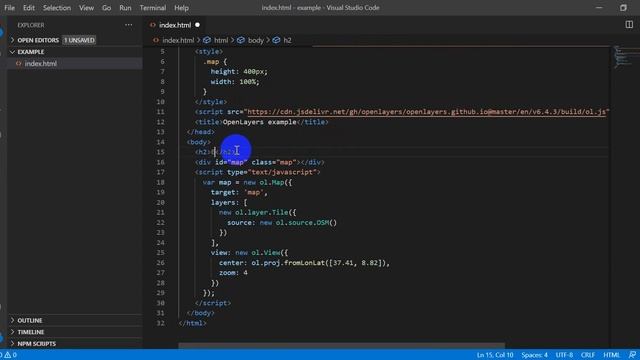The image size is (640, 360).
Task: Open Explorer more actions ellipsis
Action: coord(129,25)
